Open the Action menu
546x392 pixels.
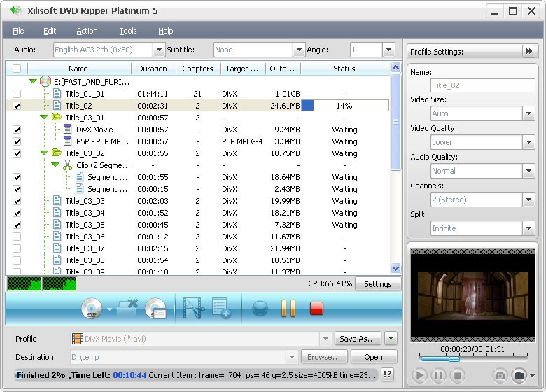pos(87,31)
